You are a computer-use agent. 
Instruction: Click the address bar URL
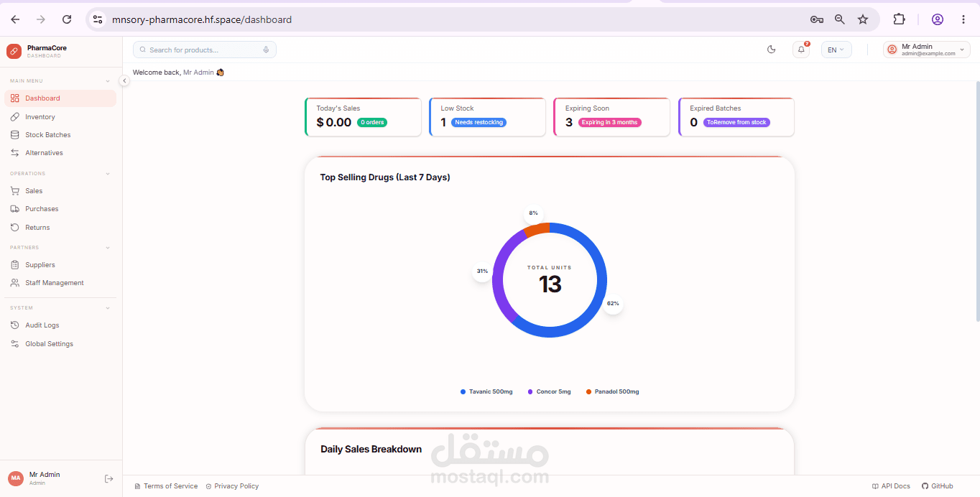202,20
